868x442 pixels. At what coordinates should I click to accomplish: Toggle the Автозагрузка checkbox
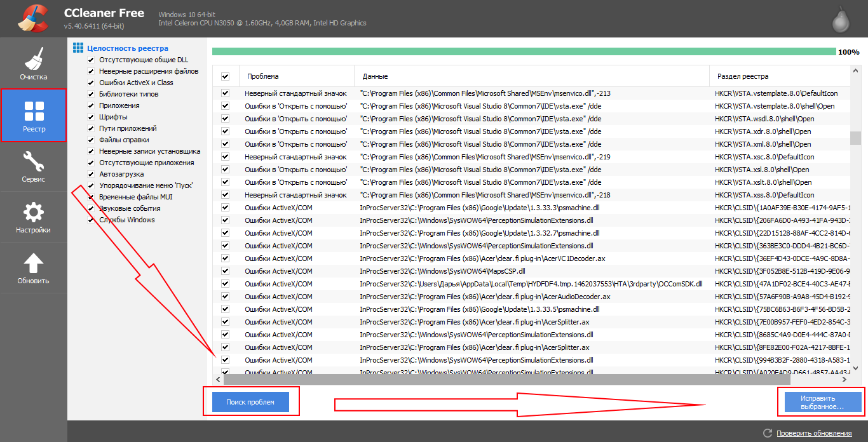click(91, 174)
